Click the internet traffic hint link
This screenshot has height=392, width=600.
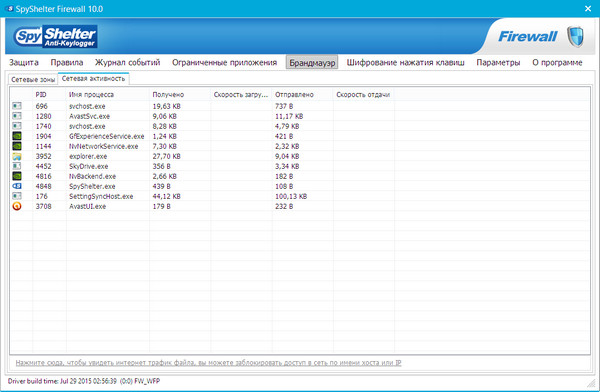click(x=209, y=363)
